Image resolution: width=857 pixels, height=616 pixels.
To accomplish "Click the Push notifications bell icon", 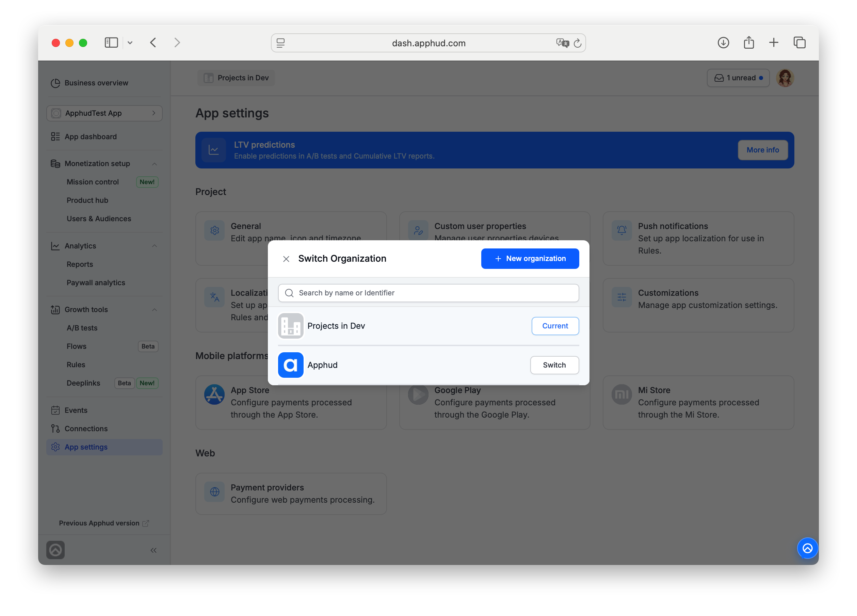I will pos(621,230).
